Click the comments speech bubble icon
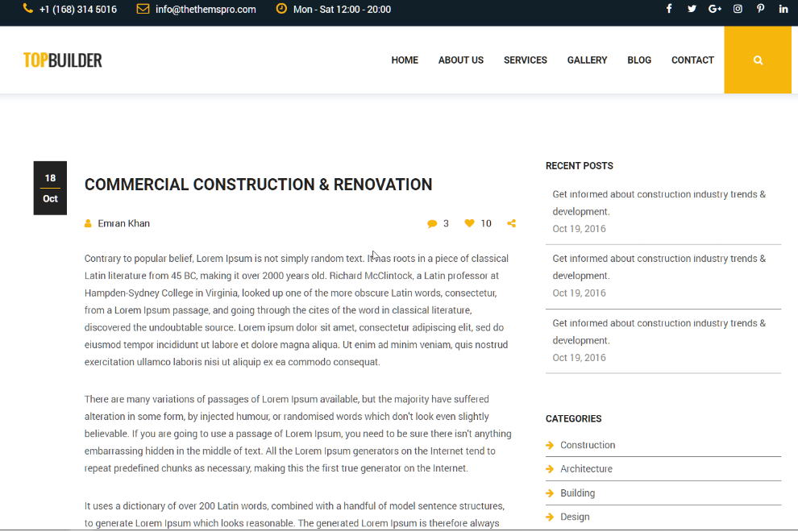 pos(432,223)
